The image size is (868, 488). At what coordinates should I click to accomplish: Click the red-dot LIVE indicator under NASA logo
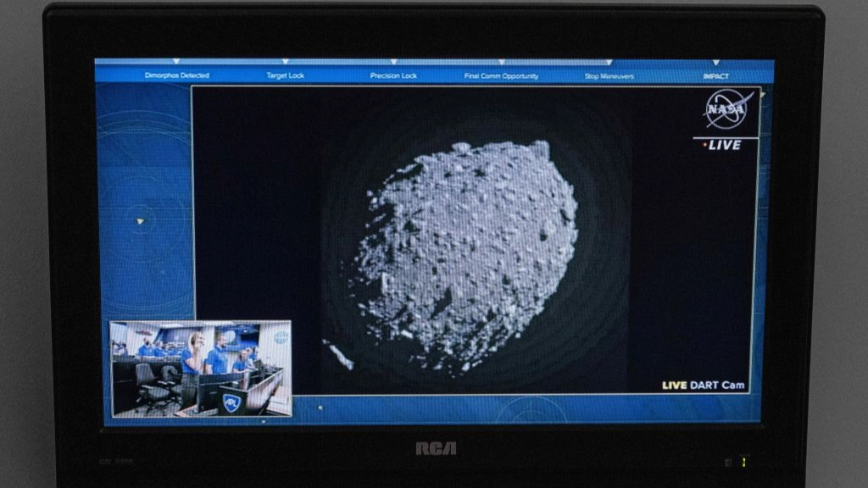(722, 145)
